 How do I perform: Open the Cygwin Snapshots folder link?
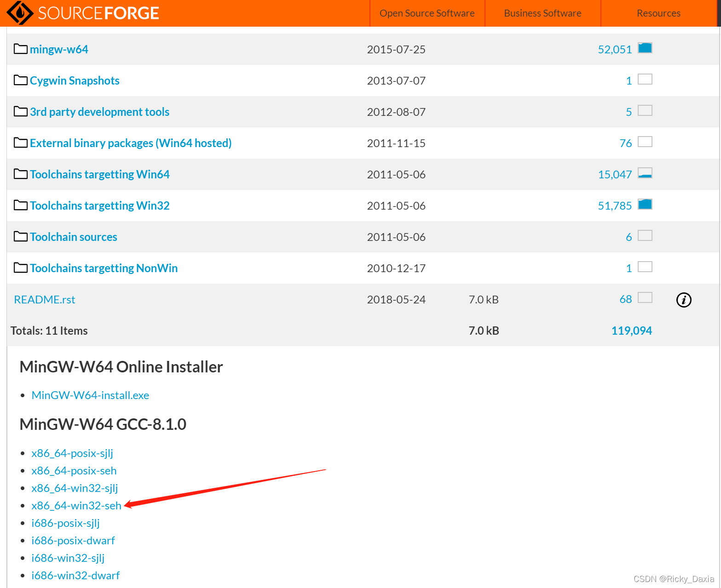pyautogui.click(x=75, y=80)
